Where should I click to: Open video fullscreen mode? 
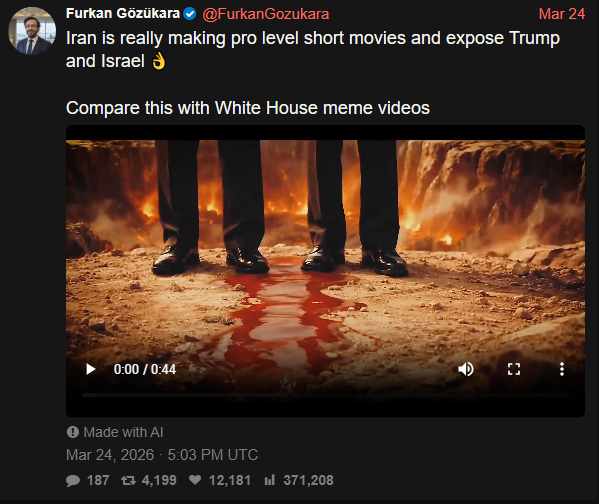click(x=514, y=369)
